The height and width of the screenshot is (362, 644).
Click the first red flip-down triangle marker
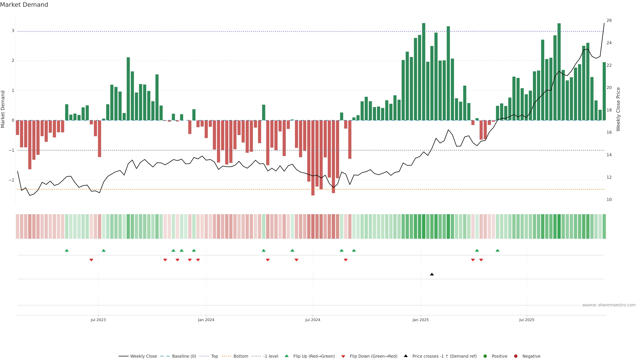tap(91, 260)
